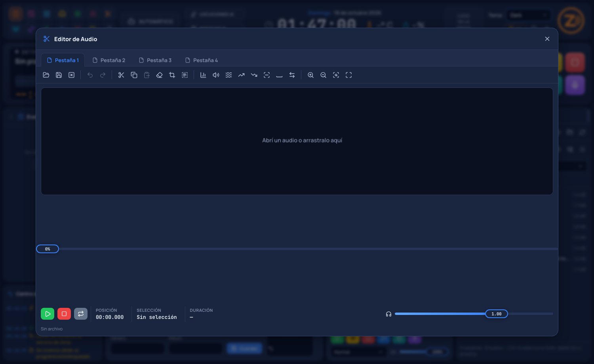
Task: Zoom to selection with the bracketed magnifier icon
Action: [336, 75]
